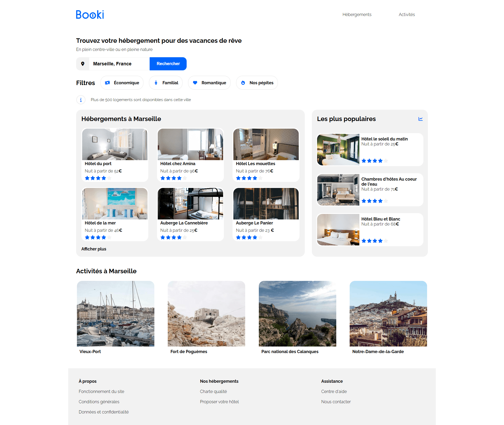Click the flame icon in Nos pépites
Image resolution: width=504 pixels, height=425 pixels.
243,83
